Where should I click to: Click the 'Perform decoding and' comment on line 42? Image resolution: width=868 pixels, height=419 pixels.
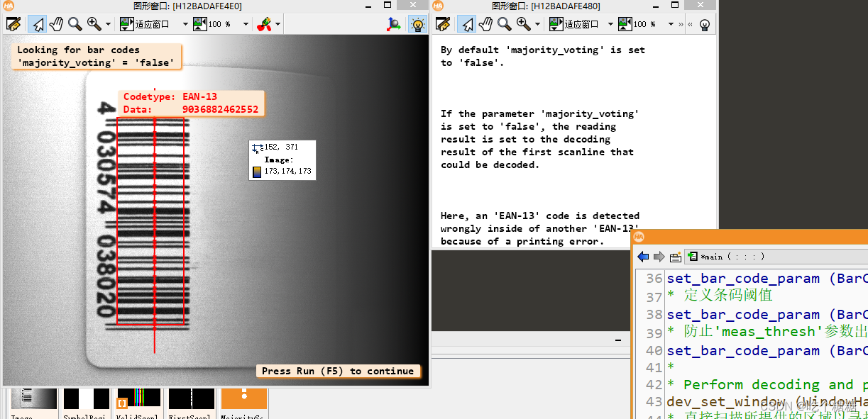click(x=767, y=385)
